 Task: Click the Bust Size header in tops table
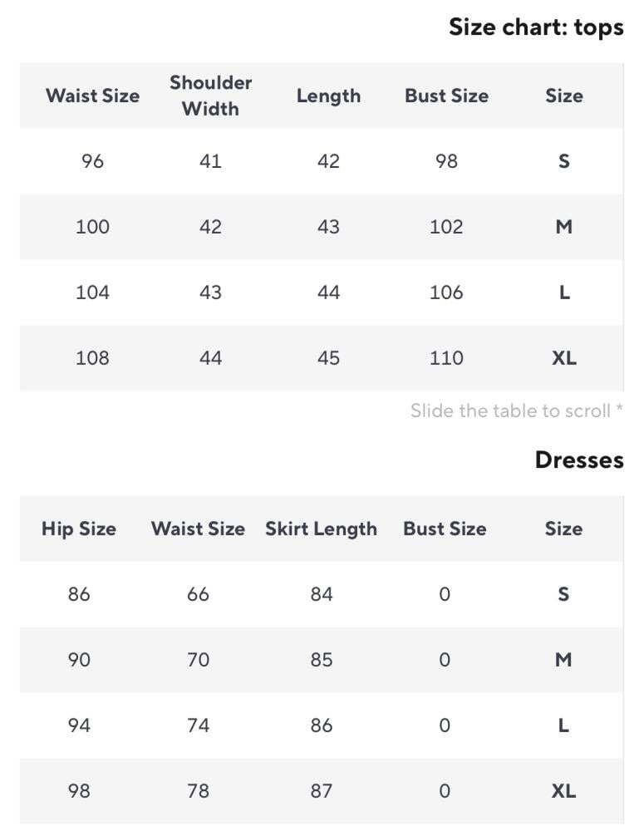446,96
